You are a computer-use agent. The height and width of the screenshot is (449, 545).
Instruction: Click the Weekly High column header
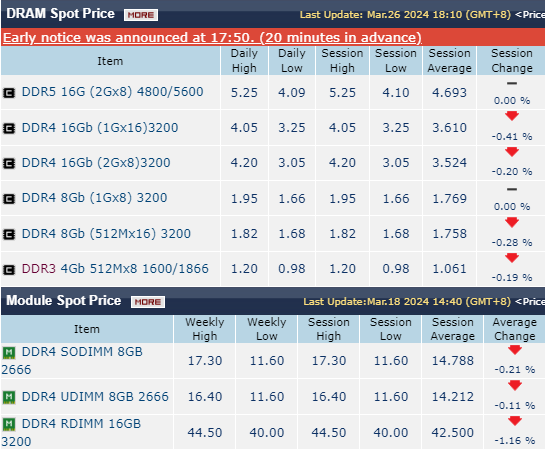click(205, 329)
